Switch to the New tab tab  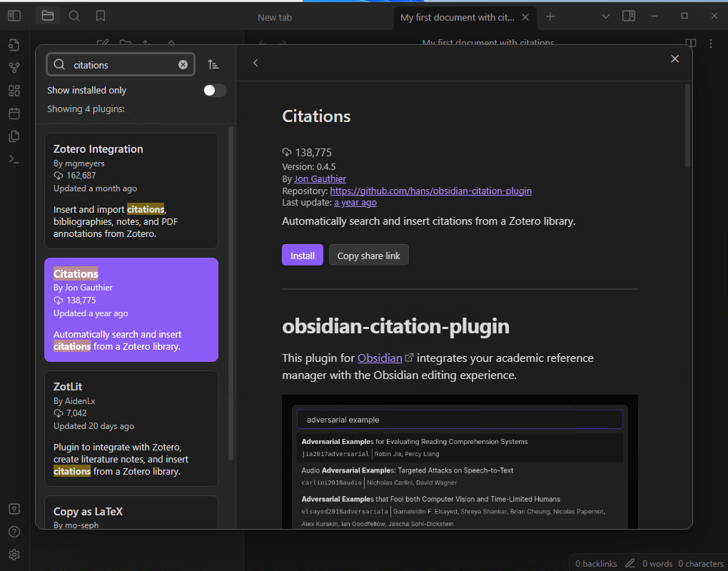pyautogui.click(x=275, y=17)
